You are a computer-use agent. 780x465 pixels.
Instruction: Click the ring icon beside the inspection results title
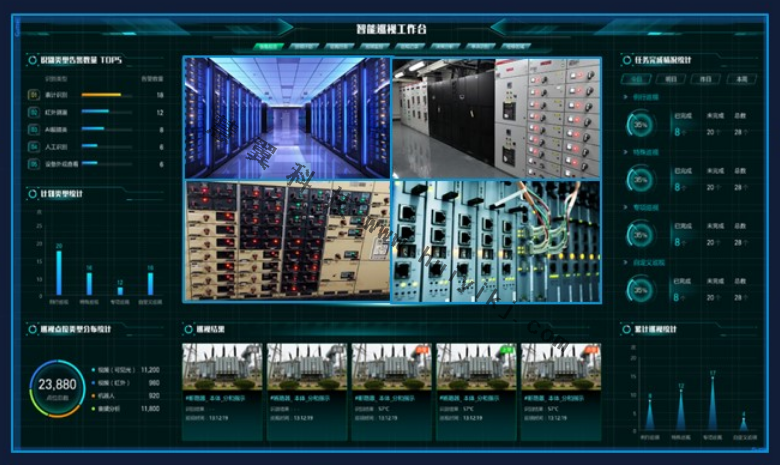(188, 329)
